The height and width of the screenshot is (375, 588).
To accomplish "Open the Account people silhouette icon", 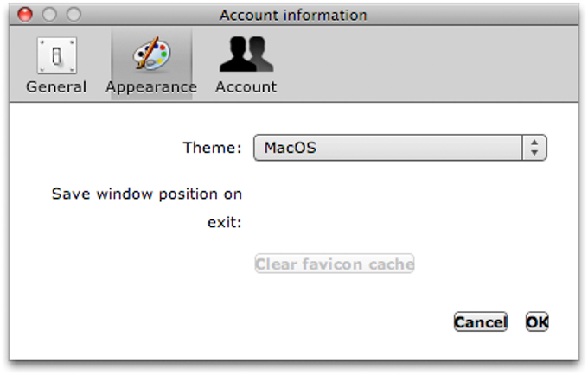I will pos(246,54).
